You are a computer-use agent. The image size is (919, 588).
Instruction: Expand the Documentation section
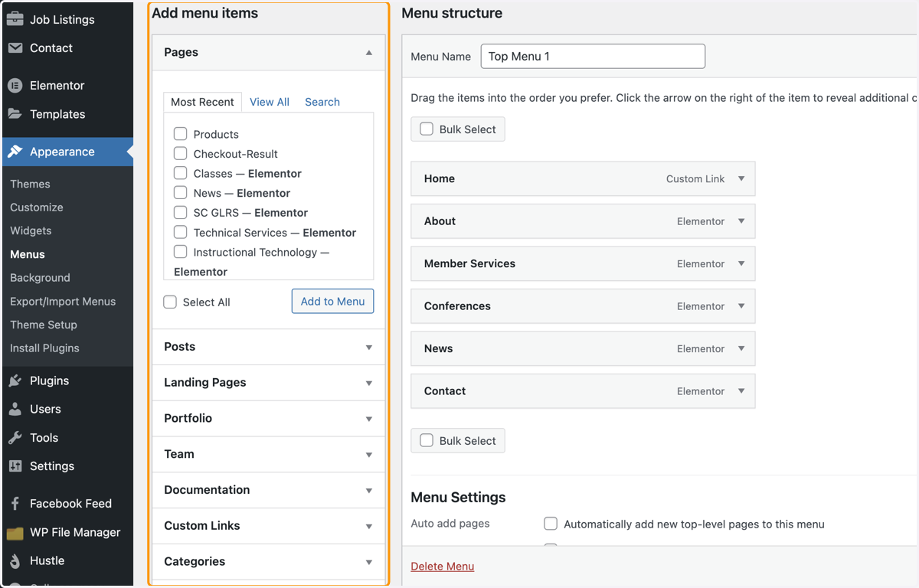pos(269,490)
